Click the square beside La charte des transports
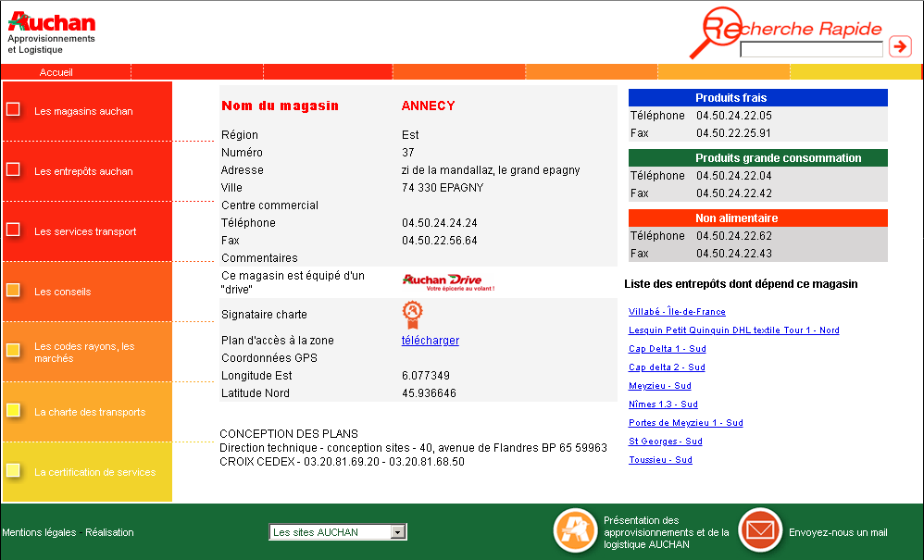The image size is (924, 560). pyautogui.click(x=13, y=410)
